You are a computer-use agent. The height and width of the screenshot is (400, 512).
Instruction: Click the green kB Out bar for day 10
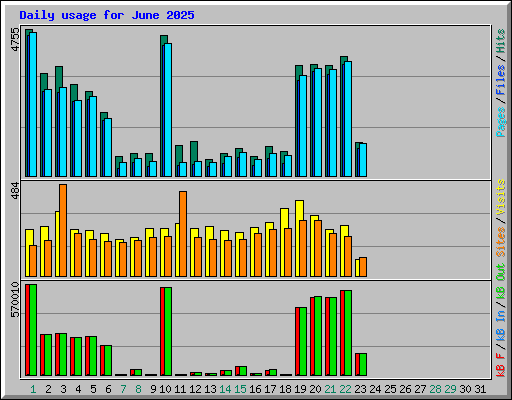tap(168, 331)
